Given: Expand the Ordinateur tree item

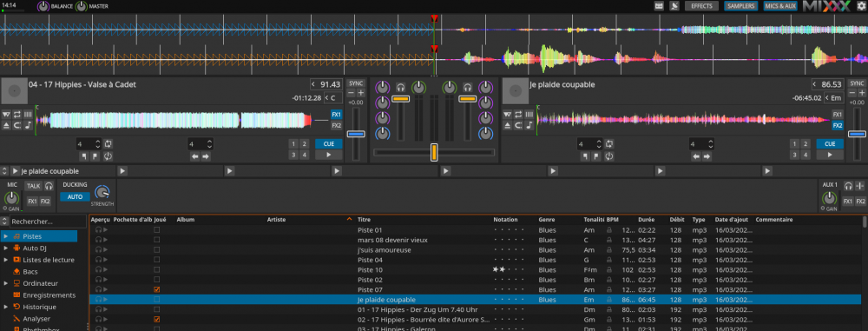Looking at the screenshot, I should pyautogui.click(x=5, y=283).
